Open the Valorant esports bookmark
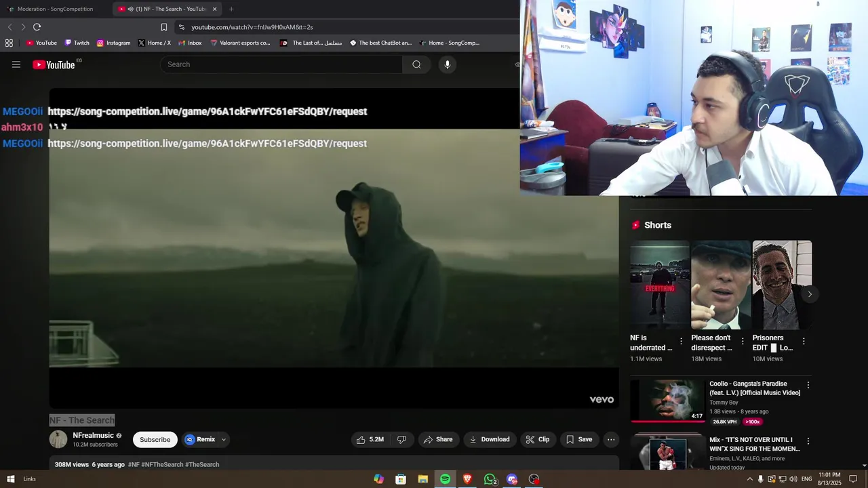The height and width of the screenshot is (488, 868). pos(239,43)
